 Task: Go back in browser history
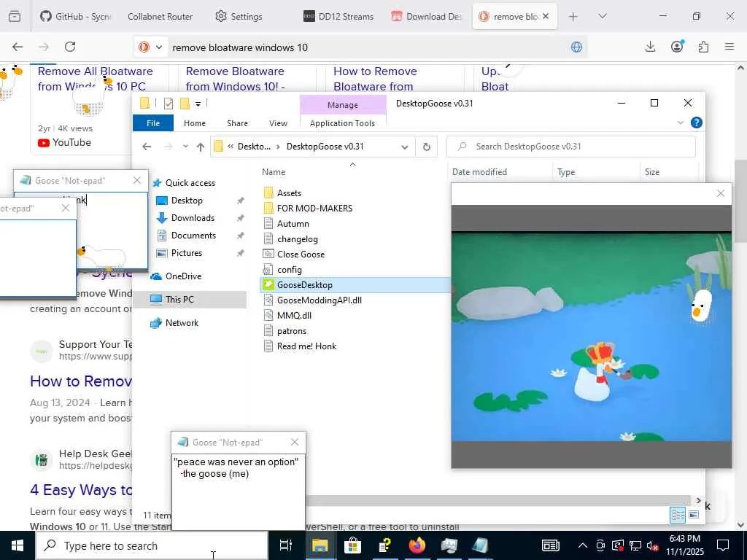tap(18, 47)
